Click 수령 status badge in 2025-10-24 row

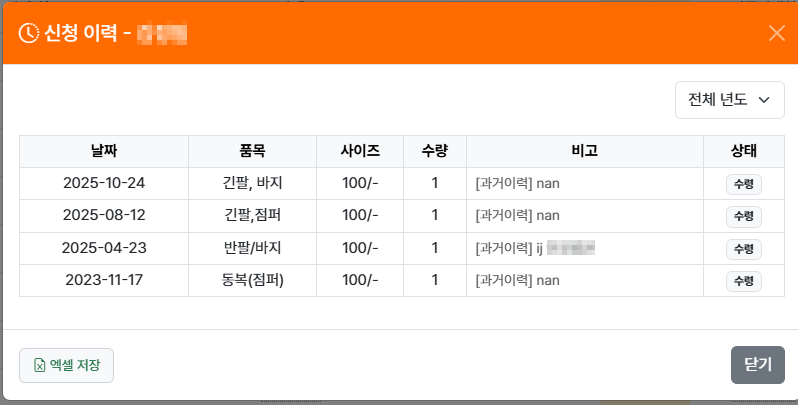744,184
